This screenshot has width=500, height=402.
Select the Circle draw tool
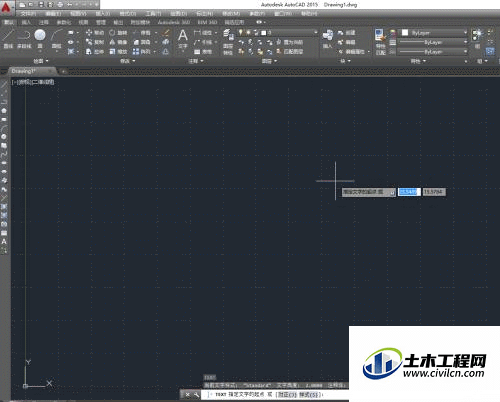click(x=40, y=39)
